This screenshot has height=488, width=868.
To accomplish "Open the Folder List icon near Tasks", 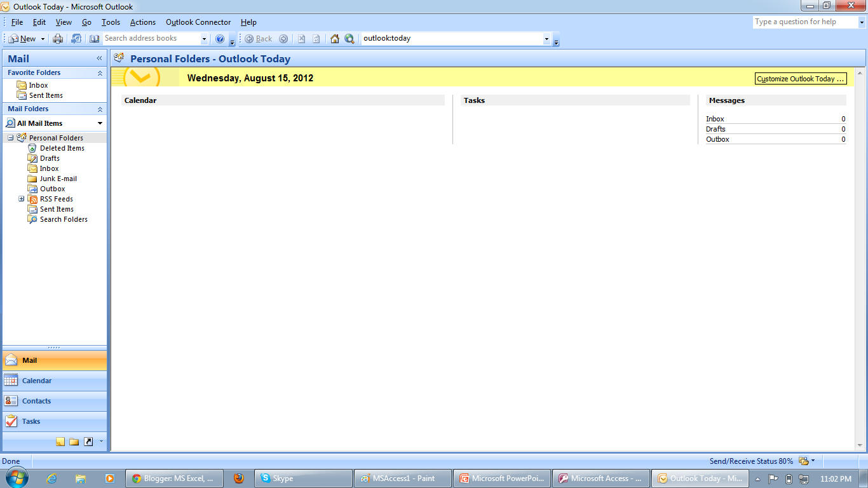I will click(x=74, y=441).
